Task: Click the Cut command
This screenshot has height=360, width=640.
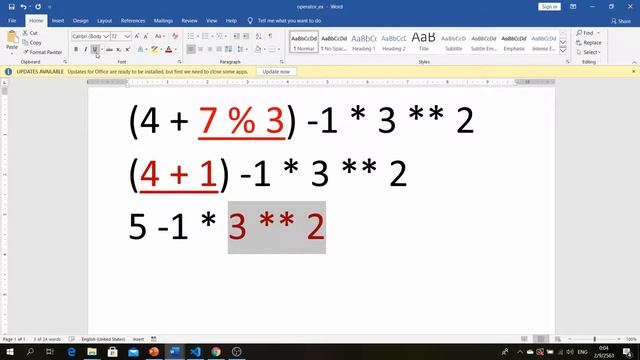Action: point(30,33)
